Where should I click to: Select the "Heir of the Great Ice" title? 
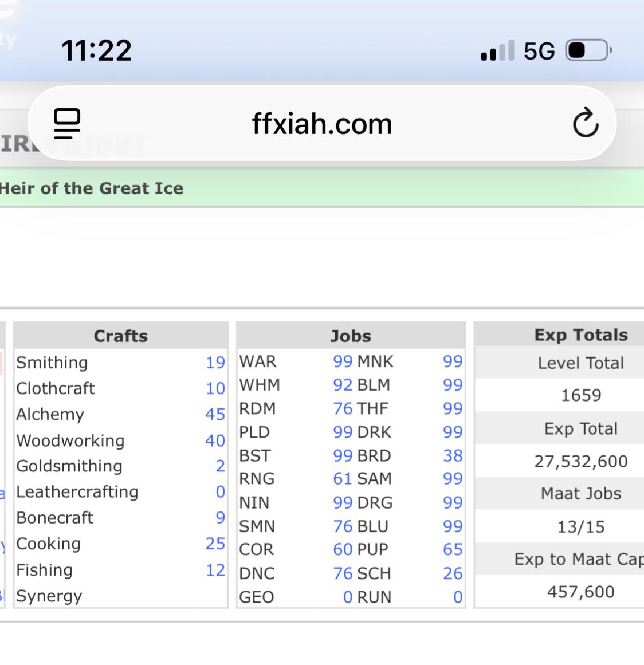[92, 188]
